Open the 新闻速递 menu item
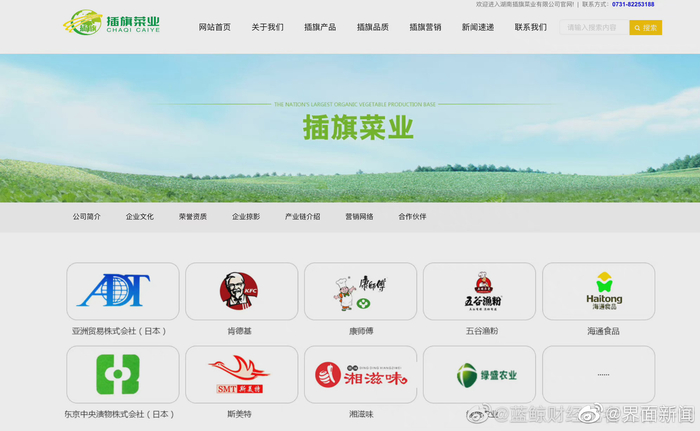Screen dimensions: 700x431 point(478,27)
